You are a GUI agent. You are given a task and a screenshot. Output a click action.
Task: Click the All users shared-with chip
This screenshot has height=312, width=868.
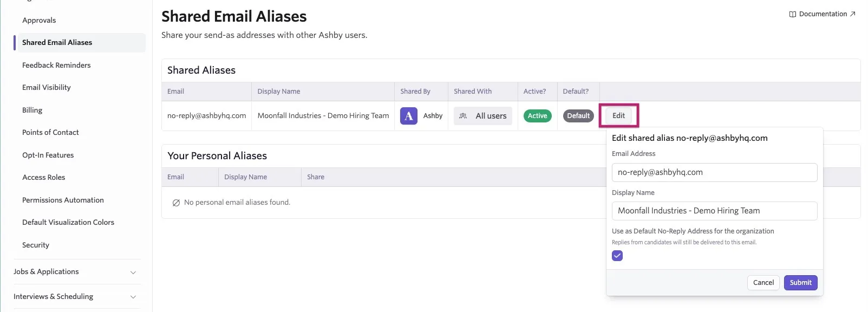[x=483, y=116]
